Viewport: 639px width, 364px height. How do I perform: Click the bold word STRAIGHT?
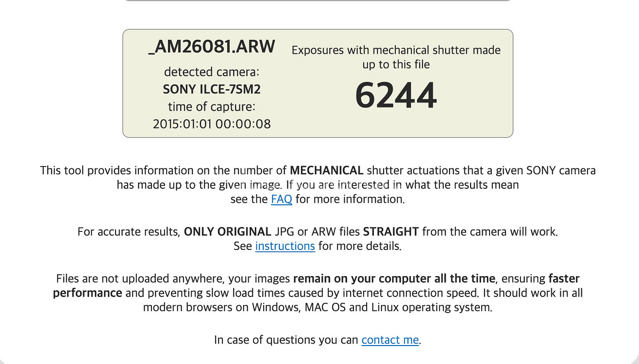pos(391,232)
